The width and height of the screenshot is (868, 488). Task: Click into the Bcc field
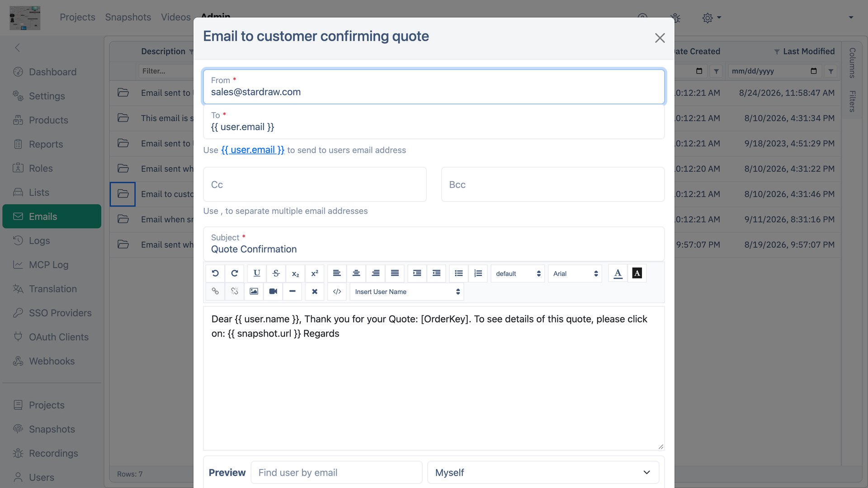tap(553, 184)
